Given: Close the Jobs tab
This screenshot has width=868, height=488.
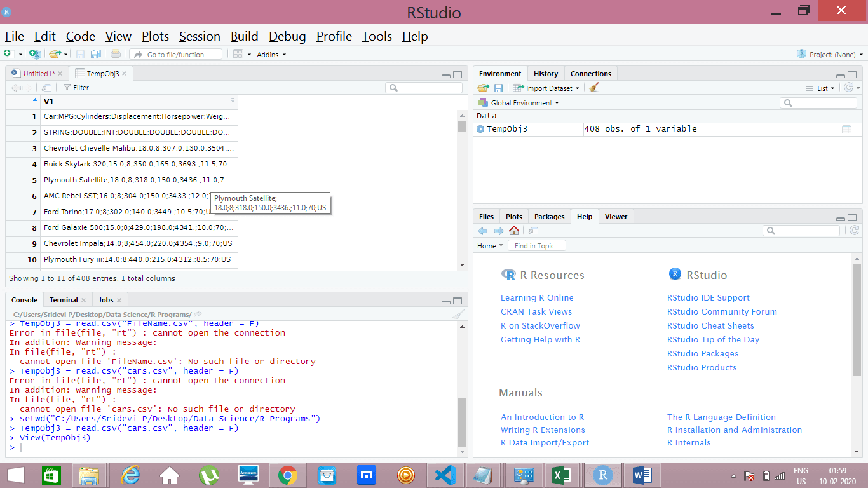Looking at the screenshot, I should point(119,300).
